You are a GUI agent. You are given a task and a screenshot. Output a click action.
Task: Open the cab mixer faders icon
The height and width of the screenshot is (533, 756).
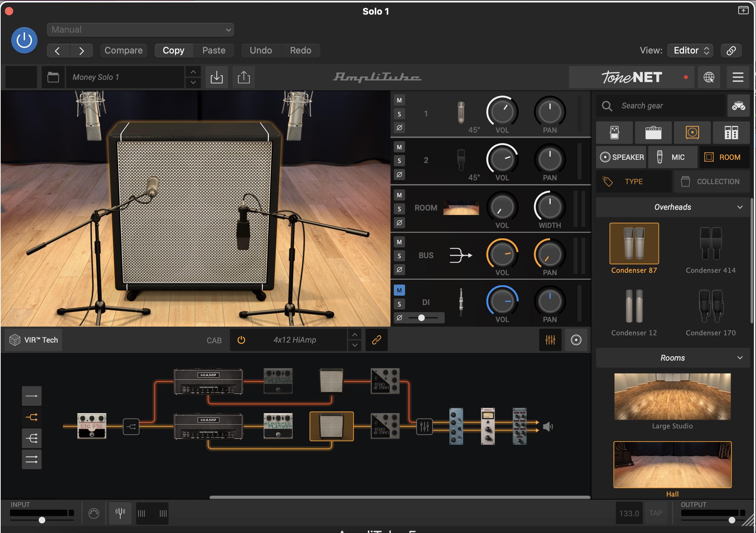coord(550,340)
